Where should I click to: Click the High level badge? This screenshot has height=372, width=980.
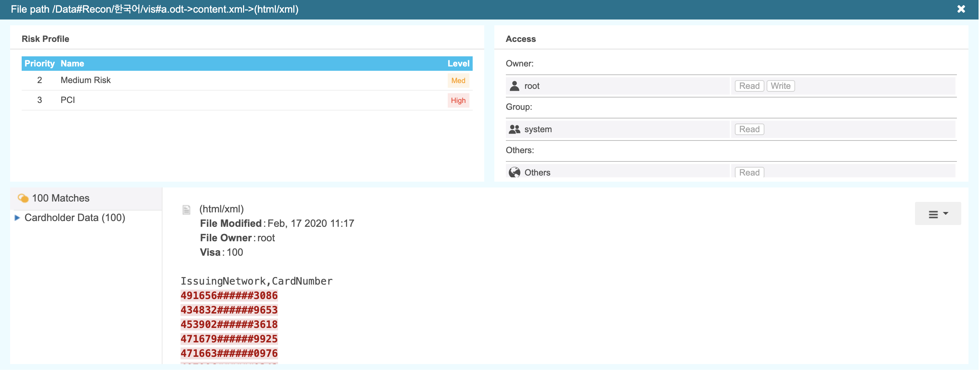click(458, 100)
